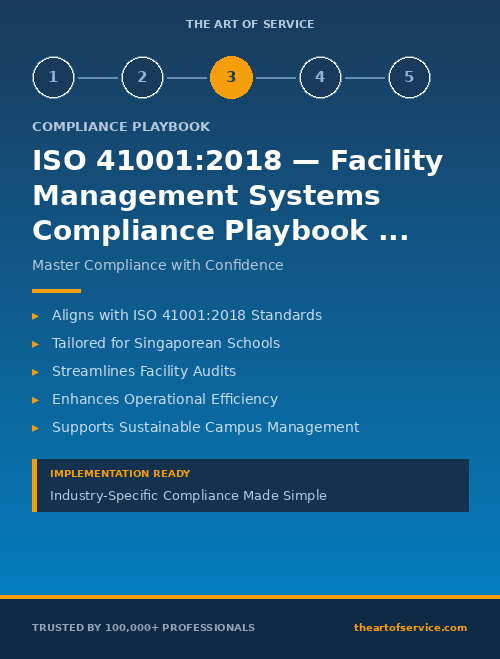Click arrow bullet beside 'Supports Sustainable Campus'
This screenshot has width=500, height=659.
point(36,428)
